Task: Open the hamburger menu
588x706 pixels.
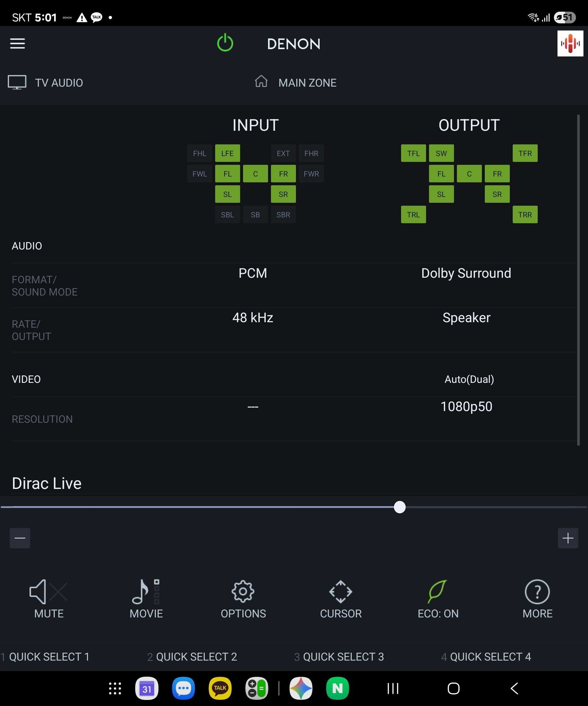Action: click(x=18, y=44)
